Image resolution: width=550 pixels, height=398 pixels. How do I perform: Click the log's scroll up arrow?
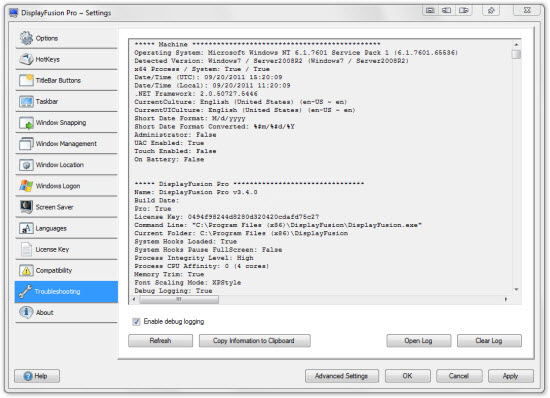(516, 45)
